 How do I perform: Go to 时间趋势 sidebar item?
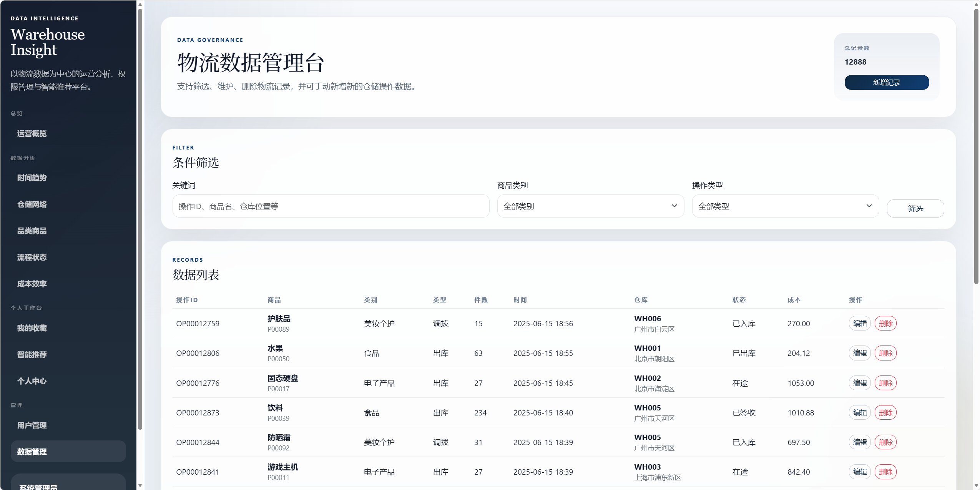point(32,178)
